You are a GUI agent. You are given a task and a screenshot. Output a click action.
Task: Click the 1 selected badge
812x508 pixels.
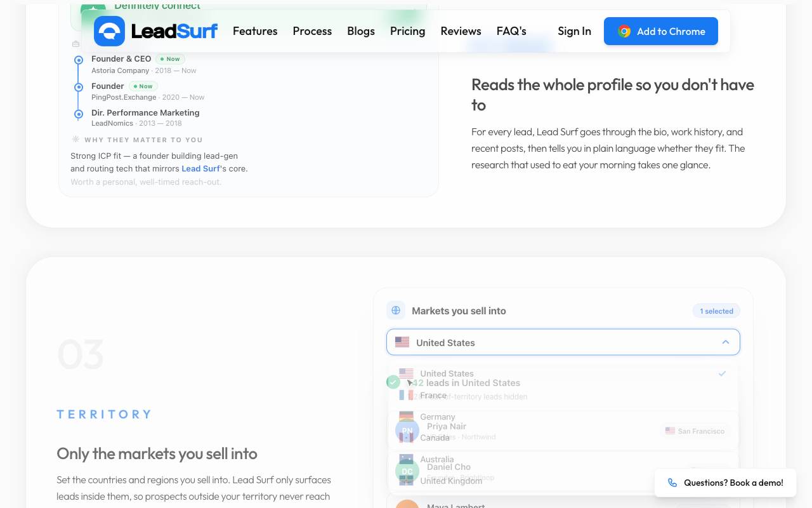click(716, 311)
